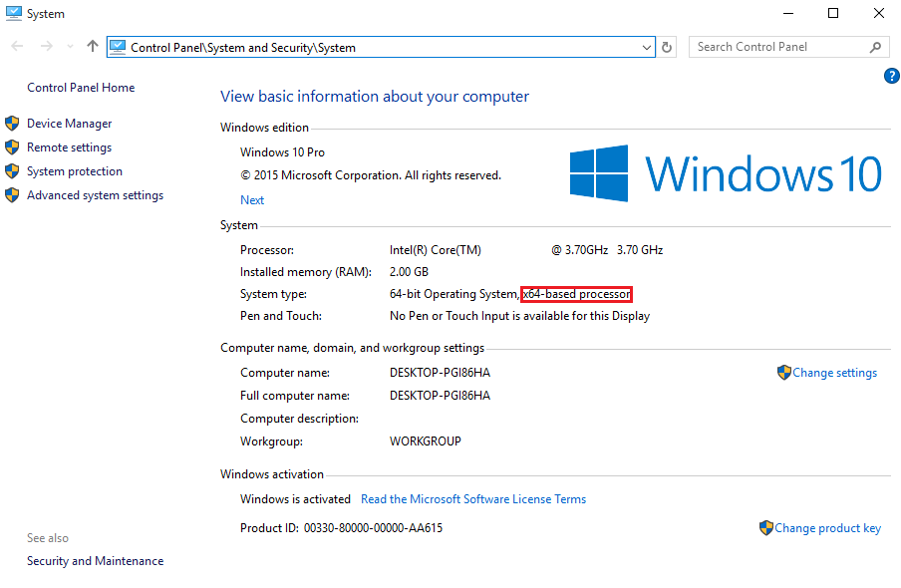Click the Forward navigation arrow

pos(47,47)
